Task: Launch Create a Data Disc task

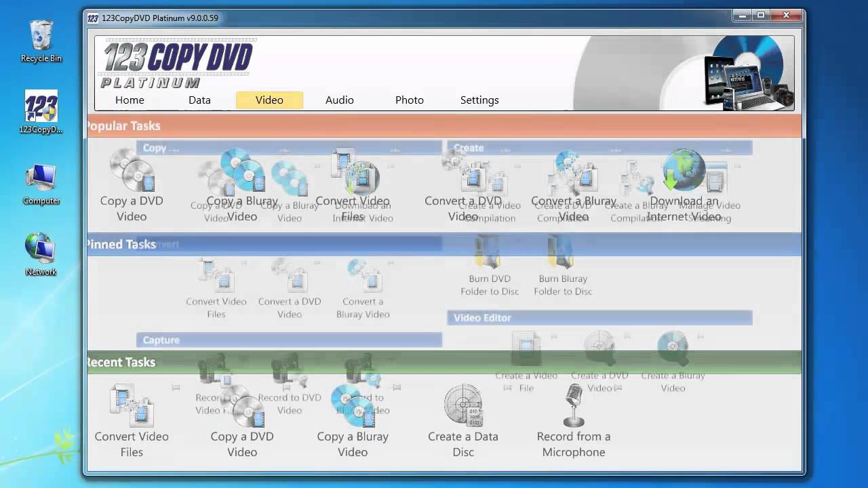Action: tap(463, 422)
